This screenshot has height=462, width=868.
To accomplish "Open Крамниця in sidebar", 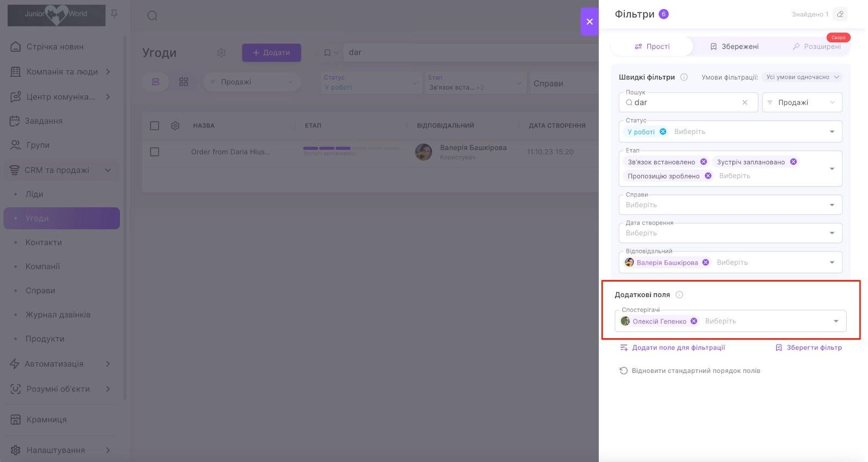I will [46, 420].
